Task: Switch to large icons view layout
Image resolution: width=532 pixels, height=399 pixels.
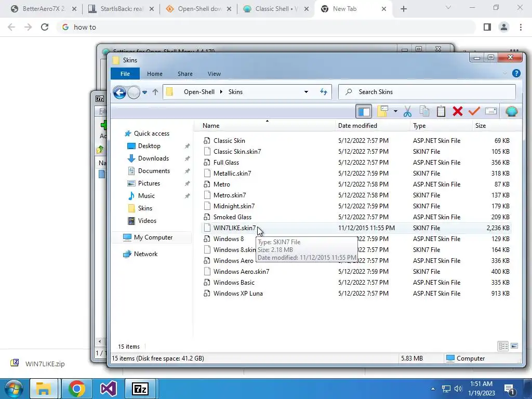Action: [x=514, y=346]
